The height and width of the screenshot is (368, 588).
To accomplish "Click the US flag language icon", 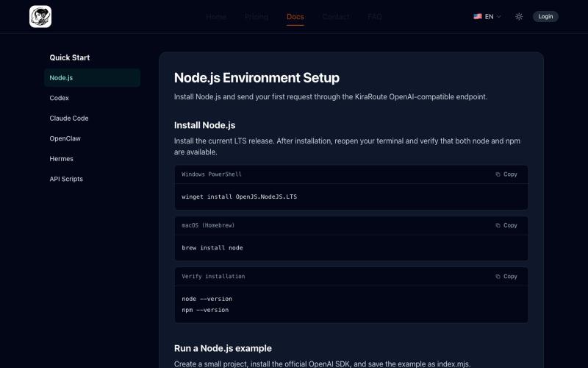I will tap(477, 16).
